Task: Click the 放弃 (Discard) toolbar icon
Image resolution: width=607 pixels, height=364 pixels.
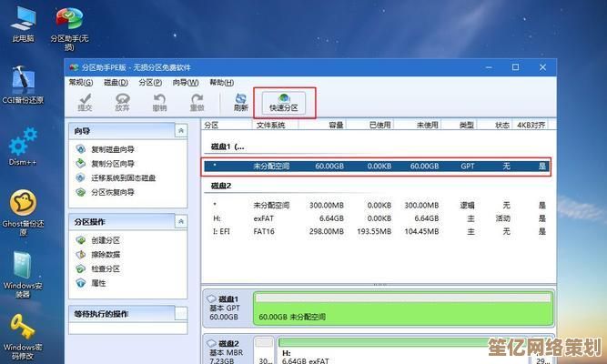Action: click(122, 102)
